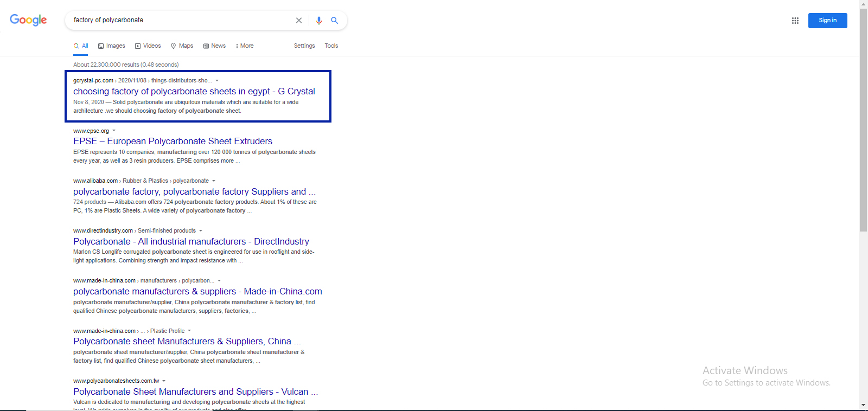Expand dropdown arrow next to gcrystal-pc.com URL
This screenshot has width=868, height=411.
point(217,81)
